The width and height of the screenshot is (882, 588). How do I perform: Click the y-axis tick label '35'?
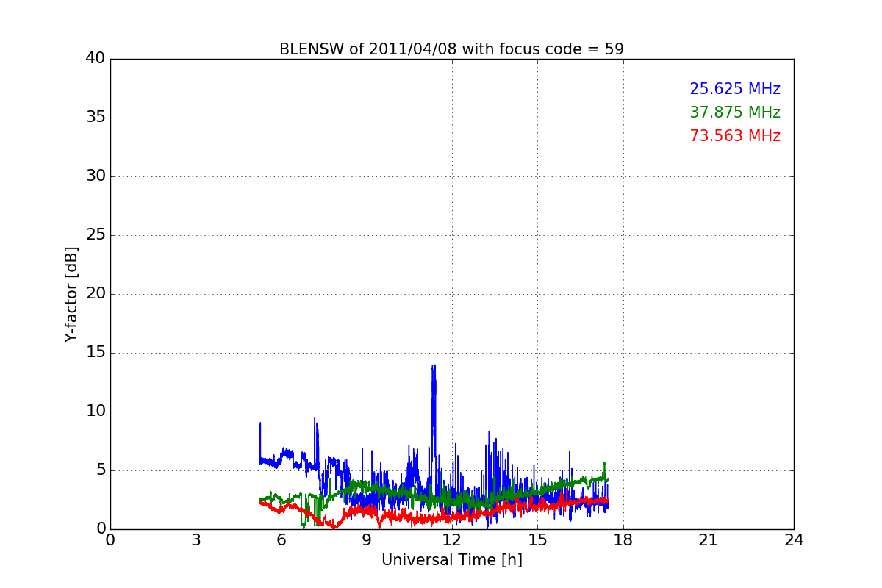[96, 118]
